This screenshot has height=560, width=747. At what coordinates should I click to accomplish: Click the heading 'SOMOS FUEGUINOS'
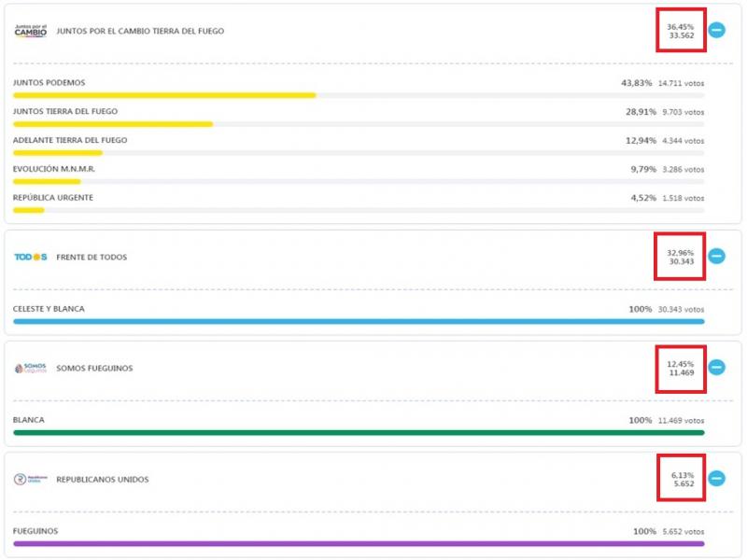(94, 368)
